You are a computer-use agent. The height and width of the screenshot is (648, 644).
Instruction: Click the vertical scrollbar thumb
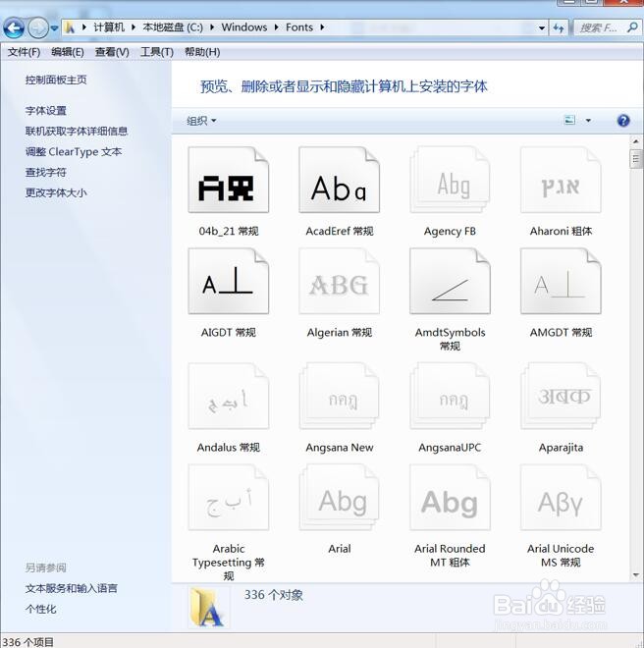point(636,159)
